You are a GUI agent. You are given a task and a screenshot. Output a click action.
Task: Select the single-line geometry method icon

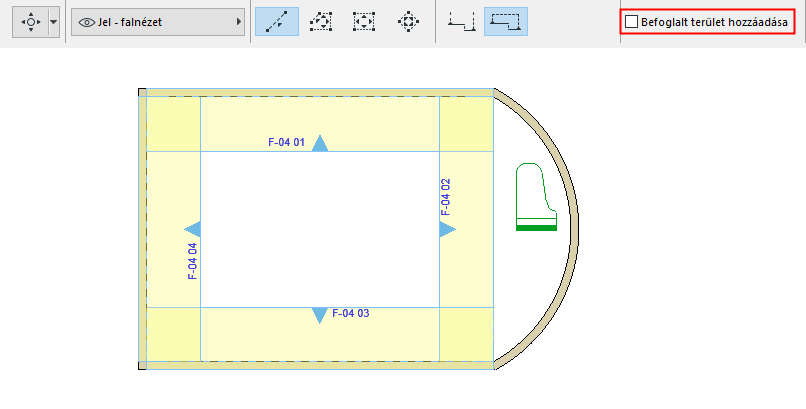click(x=277, y=22)
